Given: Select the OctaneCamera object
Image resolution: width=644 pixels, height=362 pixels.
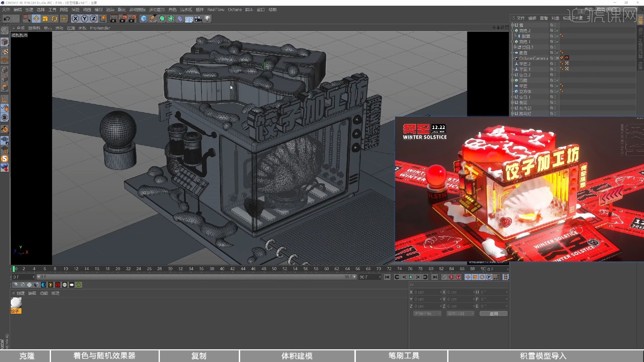Looking at the screenshot, I should point(533,58).
